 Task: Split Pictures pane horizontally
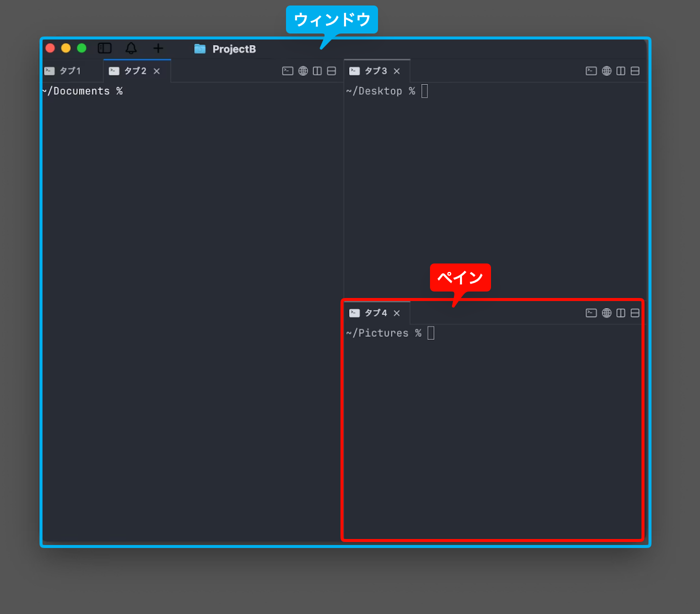coord(635,313)
